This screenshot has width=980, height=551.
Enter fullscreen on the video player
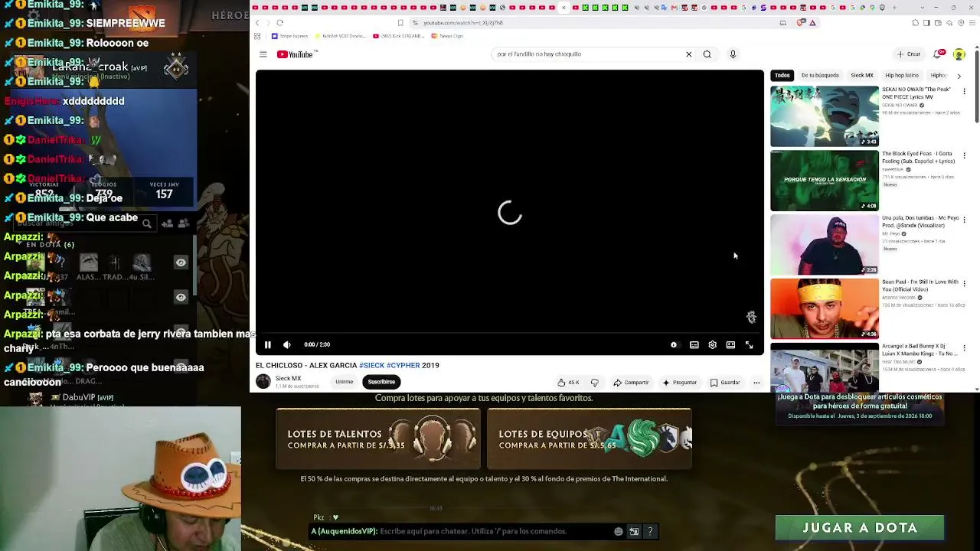click(749, 345)
